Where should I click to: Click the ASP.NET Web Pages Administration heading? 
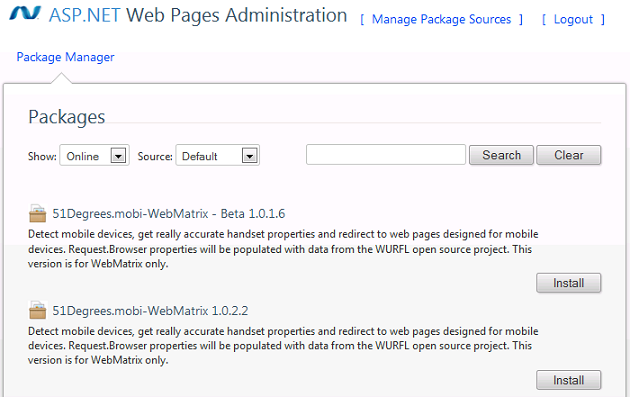[197, 16]
